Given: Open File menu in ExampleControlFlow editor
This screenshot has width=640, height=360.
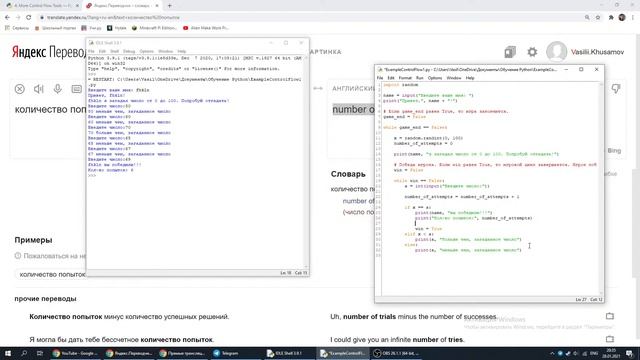Looking at the screenshot, I should tap(380, 78).
